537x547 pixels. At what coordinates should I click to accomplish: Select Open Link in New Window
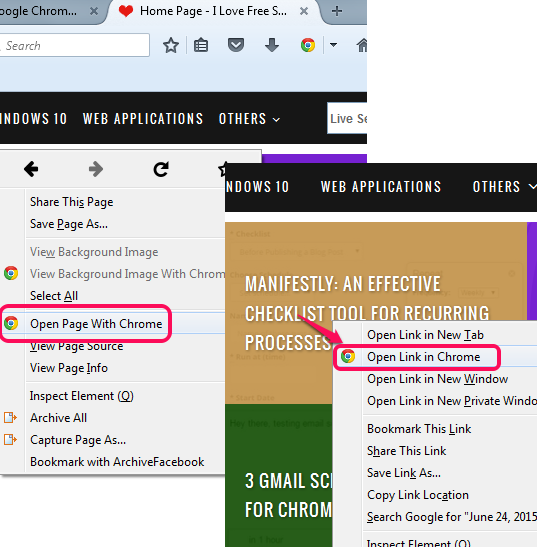click(438, 379)
